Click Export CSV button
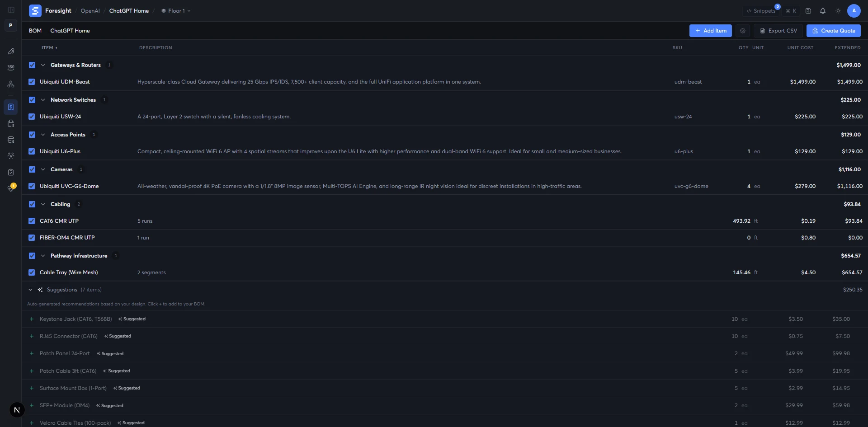The image size is (868, 427). (778, 31)
